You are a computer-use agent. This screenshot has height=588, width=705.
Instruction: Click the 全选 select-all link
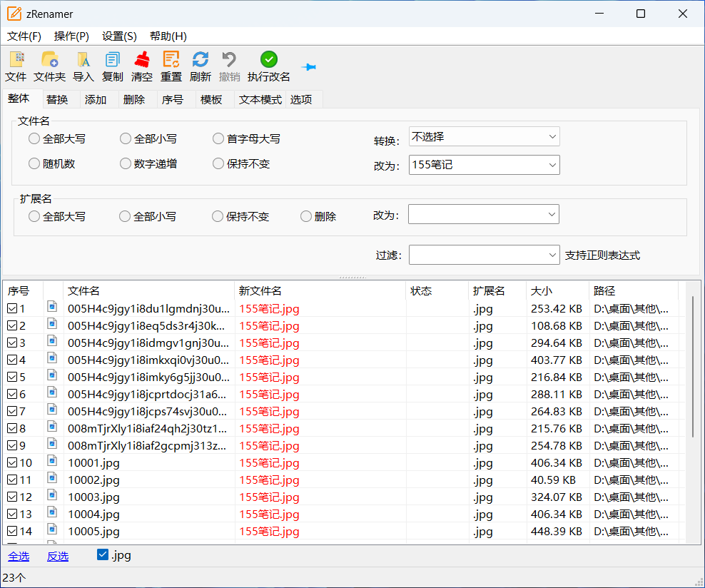click(19, 556)
